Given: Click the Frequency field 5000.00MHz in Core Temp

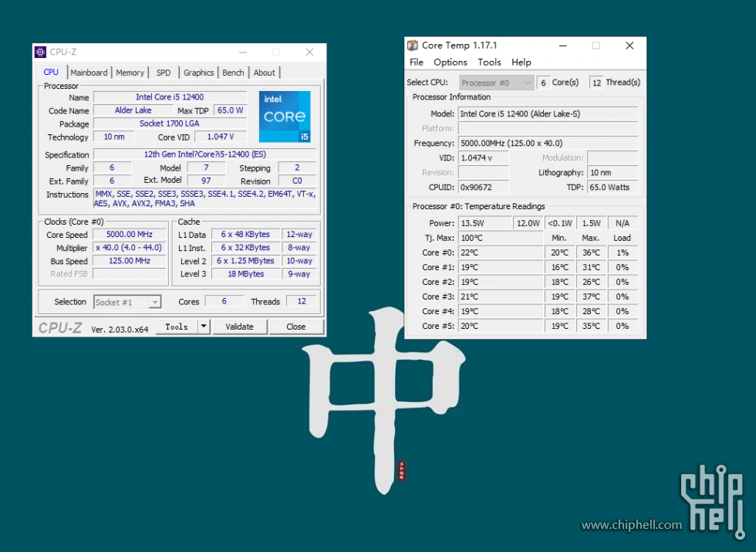Looking at the screenshot, I should (x=548, y=144).
